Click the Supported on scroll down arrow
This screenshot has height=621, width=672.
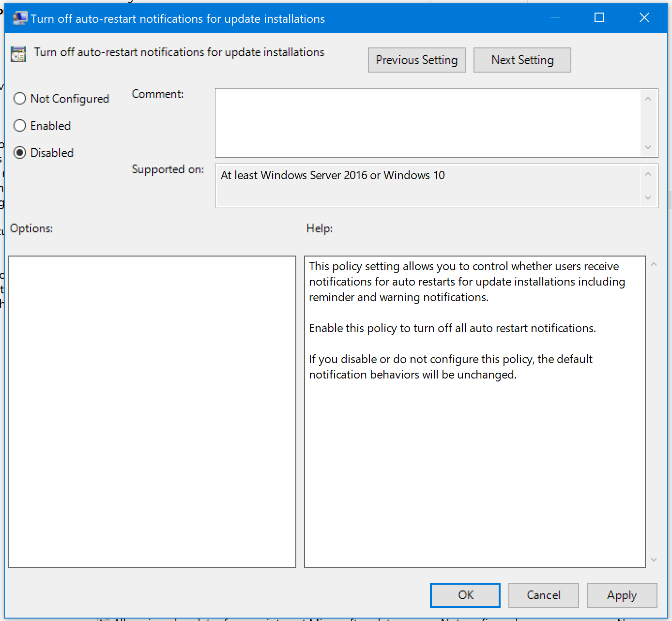point(648,197)
